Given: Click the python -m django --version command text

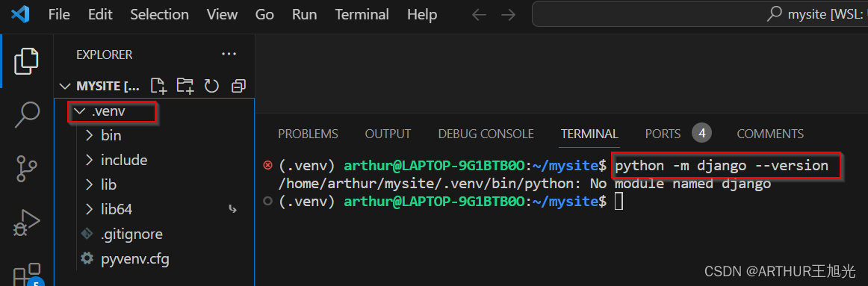Looking at the screenshot, I should point(722,166).
